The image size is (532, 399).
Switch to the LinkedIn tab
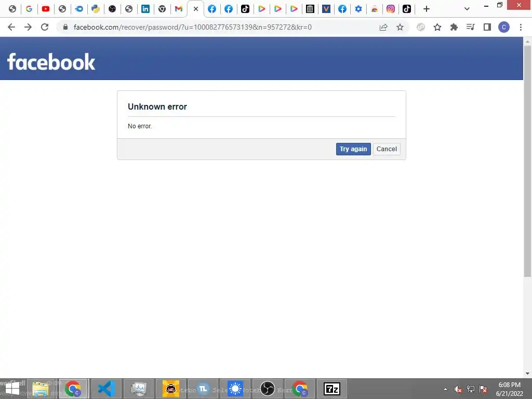tap(145, 9)
